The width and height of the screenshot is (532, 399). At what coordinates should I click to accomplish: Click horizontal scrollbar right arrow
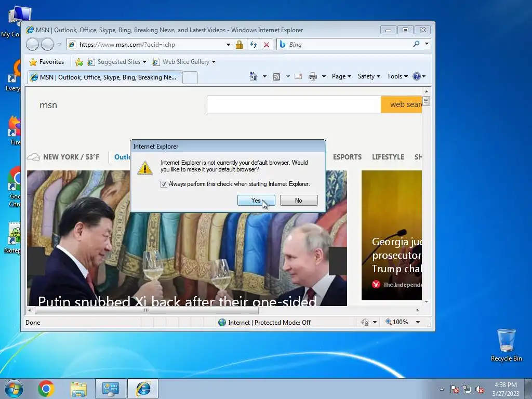pyautogui.click(x=417, y=310)
